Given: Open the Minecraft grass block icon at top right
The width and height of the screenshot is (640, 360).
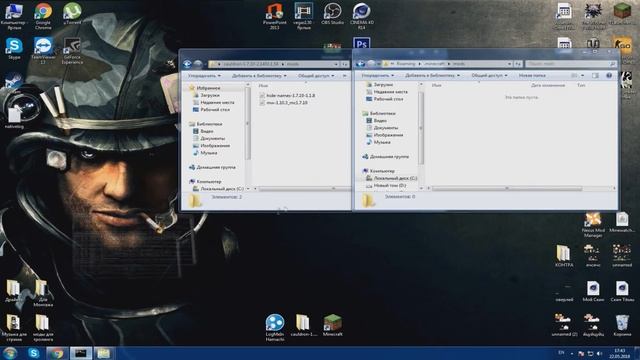Looking at the screenshot, I should point(622,14).
